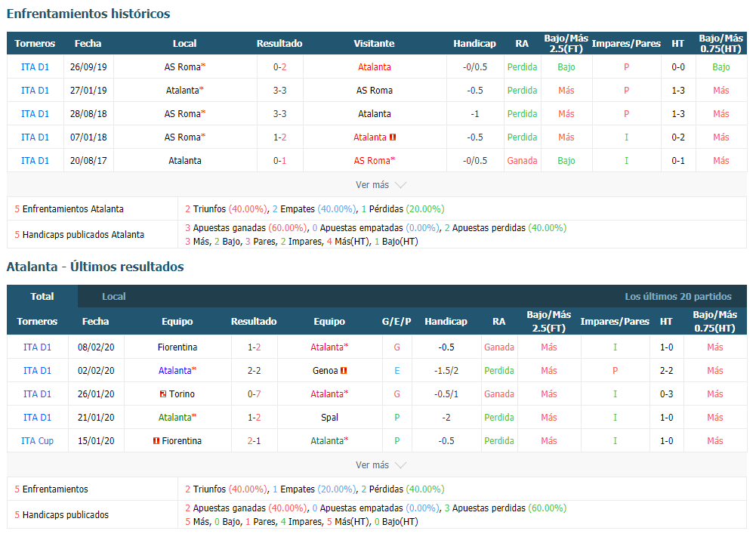Open ITA Cup link for 15/01/20 match

click(37, 440)
